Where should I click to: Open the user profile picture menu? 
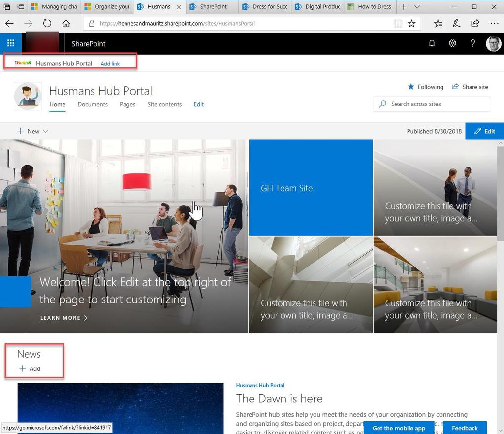[x=493, y=43]
